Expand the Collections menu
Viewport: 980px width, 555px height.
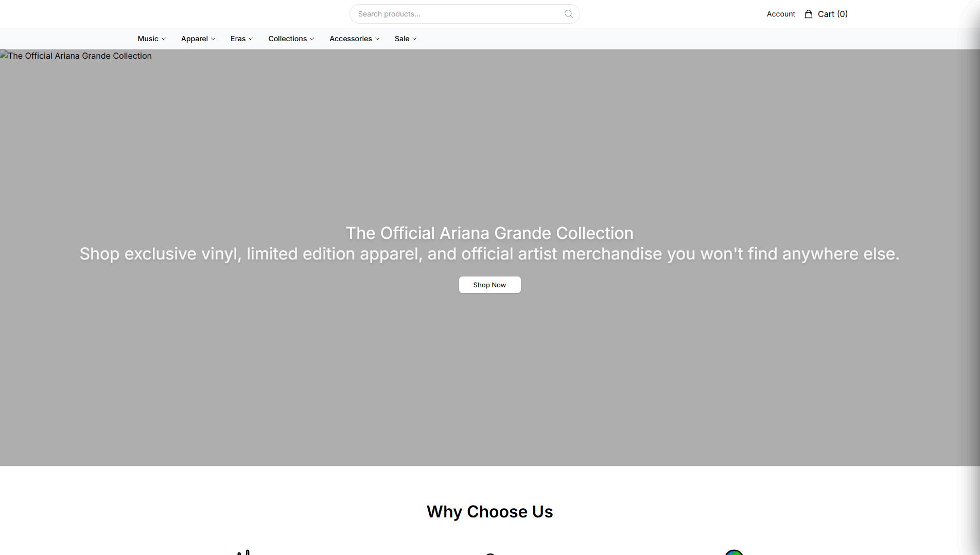click(x=291, y=39)
